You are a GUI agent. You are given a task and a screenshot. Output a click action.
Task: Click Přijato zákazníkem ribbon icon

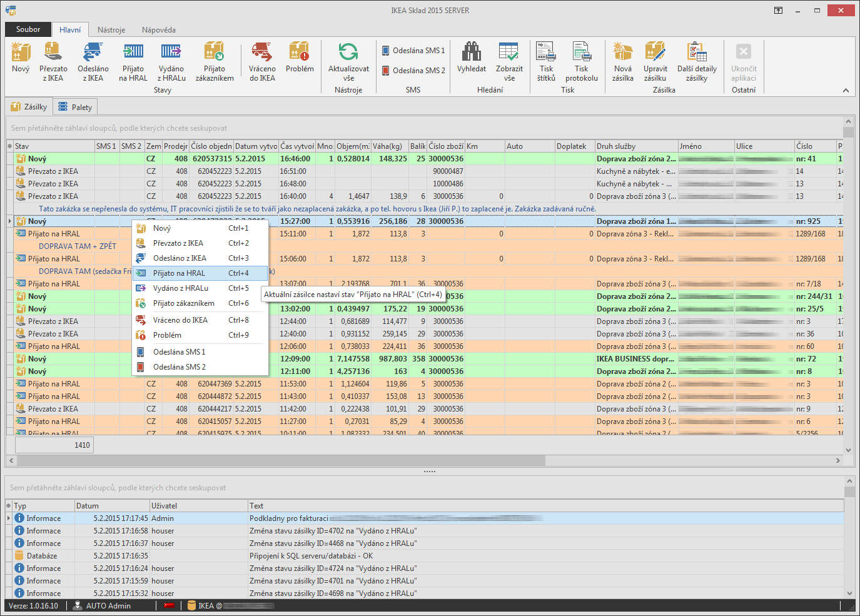coord(215,61)
